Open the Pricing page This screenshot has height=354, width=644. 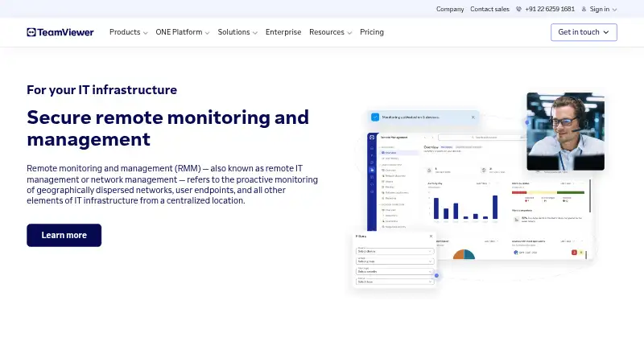point(372,32)
